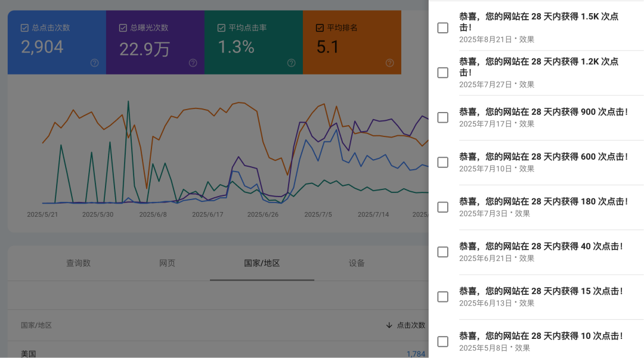644x358 pixels.
Task: Switch to the 设备 tab
Action: 357,263
